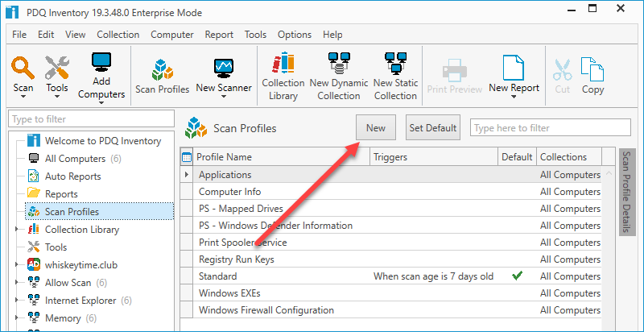This screenshot has width=644, height=332.
Task: Expand the Internet Explorer tree node
Action: point(17,301)
